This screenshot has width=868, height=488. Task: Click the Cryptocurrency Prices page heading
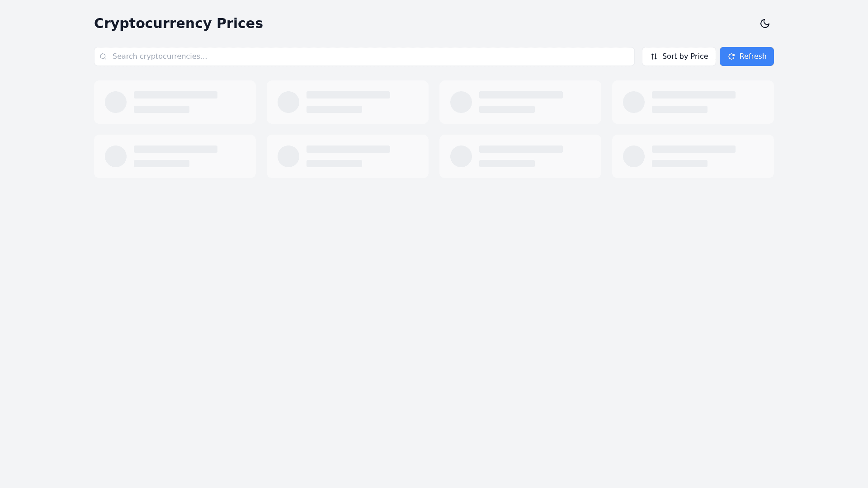tap(178, 23)
